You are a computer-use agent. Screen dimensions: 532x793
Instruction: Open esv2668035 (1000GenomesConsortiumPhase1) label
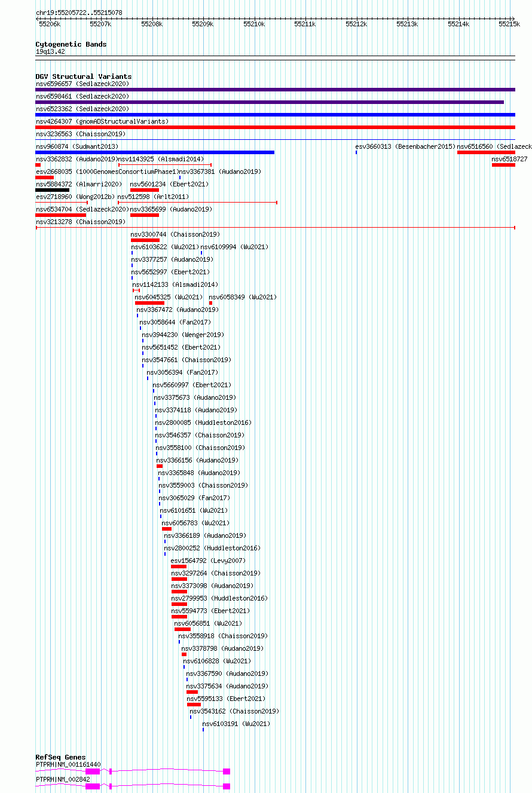pos(106,172)
